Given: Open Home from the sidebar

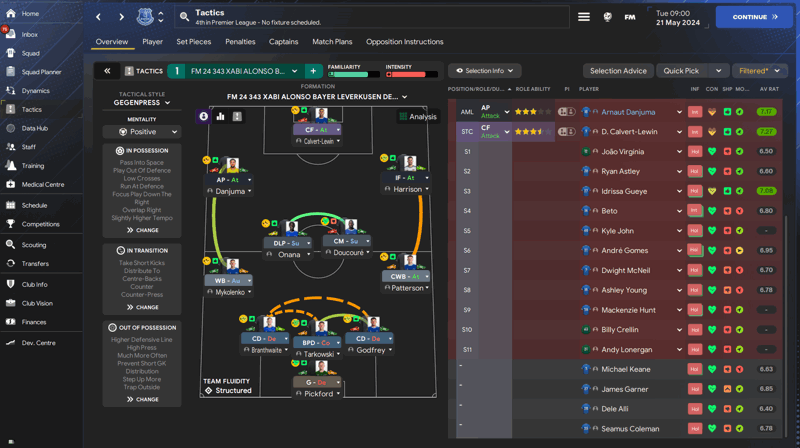Looking at the screenshot, I should click(x=30, y=14).
